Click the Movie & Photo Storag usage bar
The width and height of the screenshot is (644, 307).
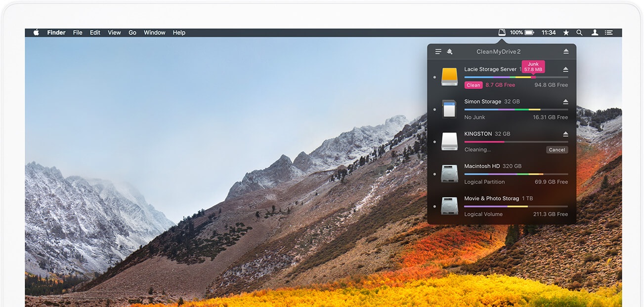point(516,206)
